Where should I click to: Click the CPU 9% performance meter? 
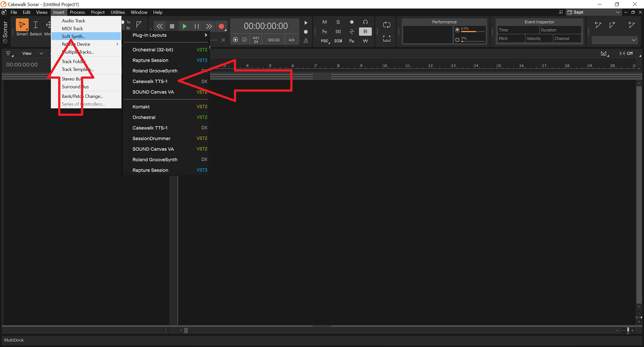click(x=470, y=39)
